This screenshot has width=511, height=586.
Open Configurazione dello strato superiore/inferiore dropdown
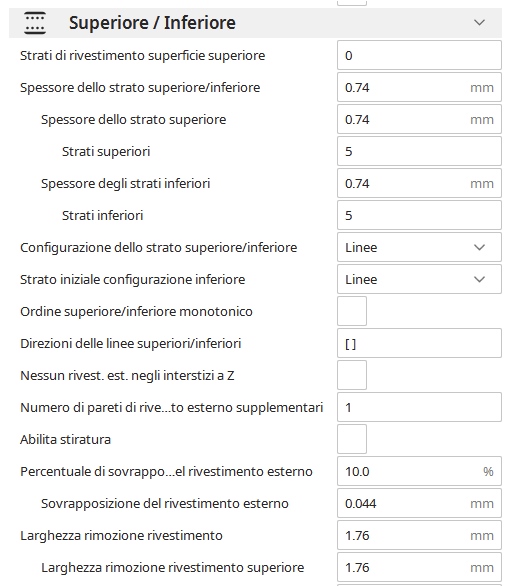[419, 247]
